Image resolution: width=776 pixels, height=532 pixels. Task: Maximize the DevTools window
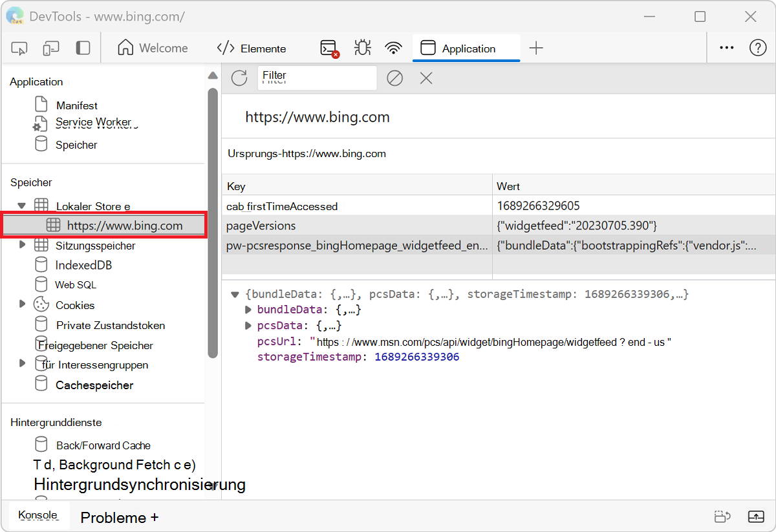point(700,17)
